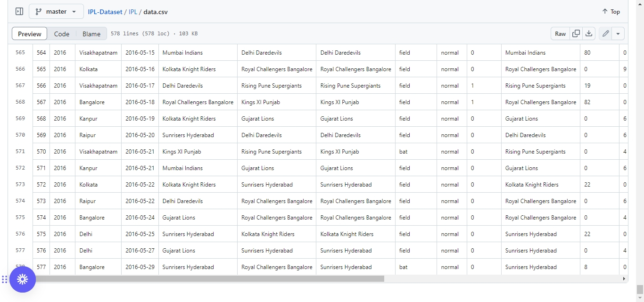Viewport: 644px width, 302px height.
Task: Click the value 80 in row 564
Action: [x=600, y=53]
